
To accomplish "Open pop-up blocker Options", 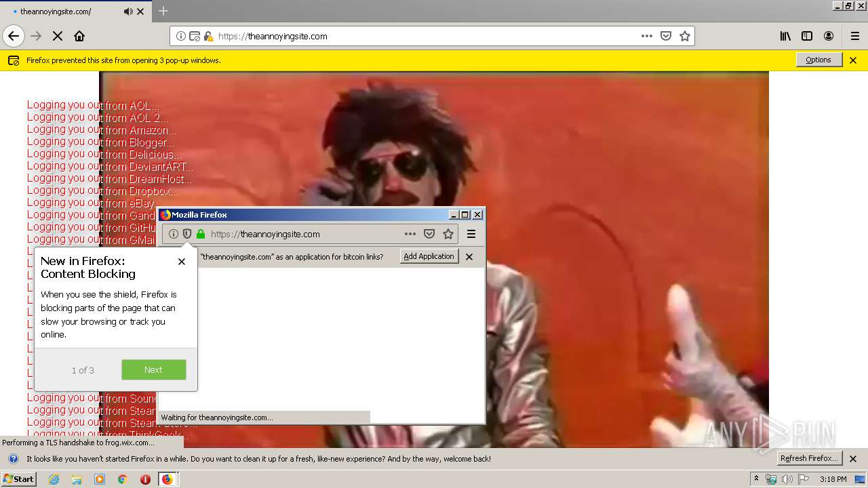I will coord(818,60).
